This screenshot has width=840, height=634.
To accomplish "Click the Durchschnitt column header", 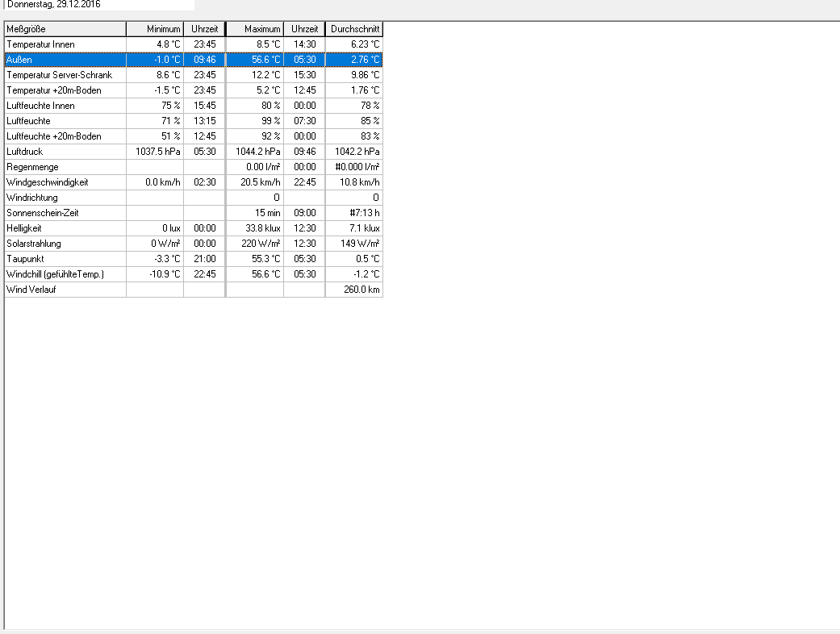I will pyautogui.click(x=354, y=29).
